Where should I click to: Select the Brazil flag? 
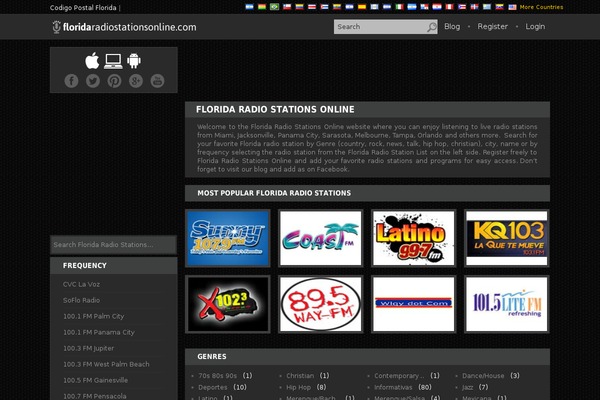click(274, 7)
